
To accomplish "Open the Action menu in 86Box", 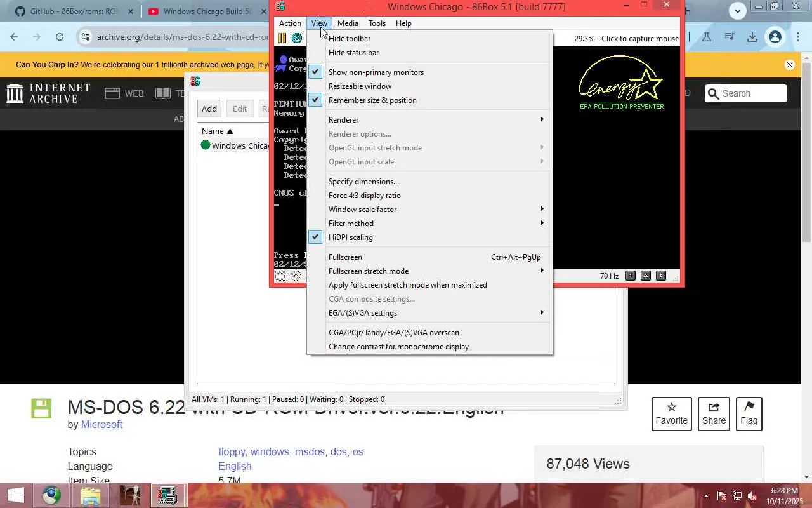I will [290, 23].
